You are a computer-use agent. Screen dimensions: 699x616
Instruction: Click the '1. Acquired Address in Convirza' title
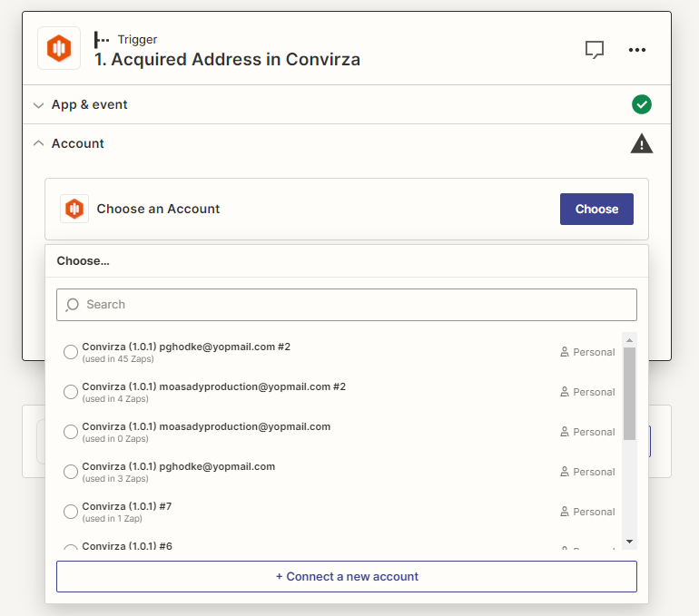pyautogui.click(x=227, y=59)
